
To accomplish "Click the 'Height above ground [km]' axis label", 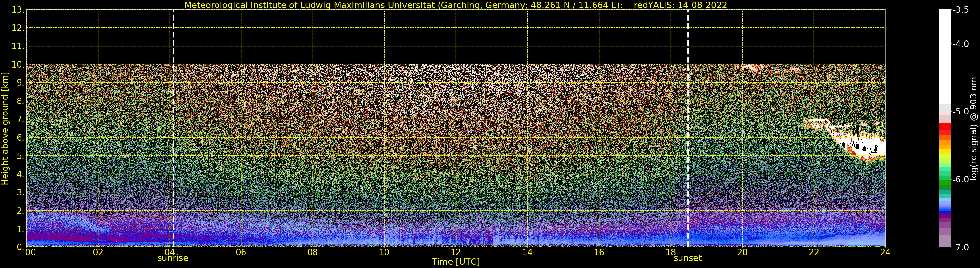I will [5, 128].
